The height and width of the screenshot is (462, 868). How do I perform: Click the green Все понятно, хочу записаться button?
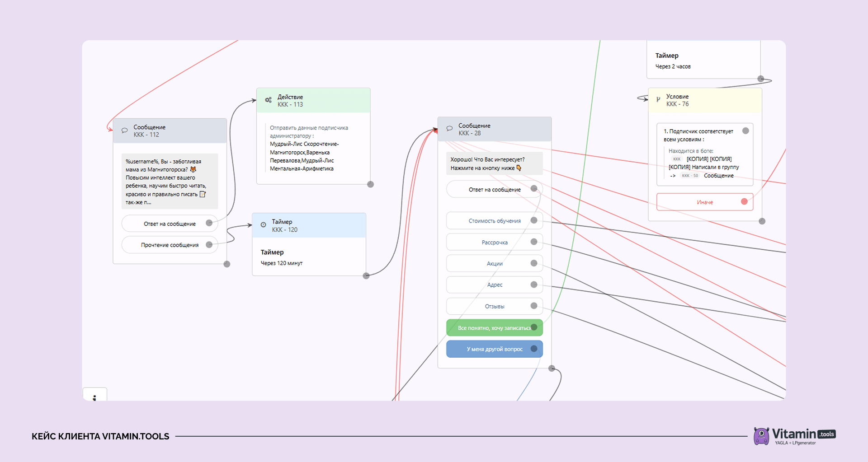click(x=495, y=328)
